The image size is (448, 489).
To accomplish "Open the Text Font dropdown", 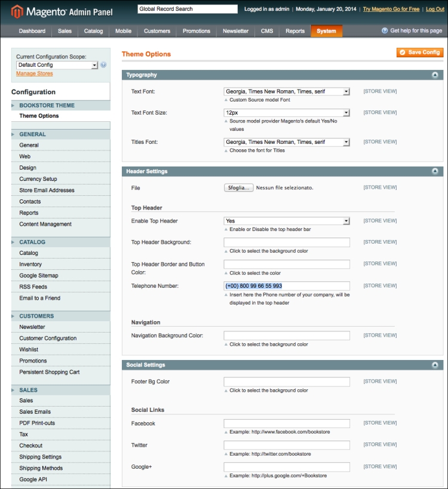I will coord(287,91).
